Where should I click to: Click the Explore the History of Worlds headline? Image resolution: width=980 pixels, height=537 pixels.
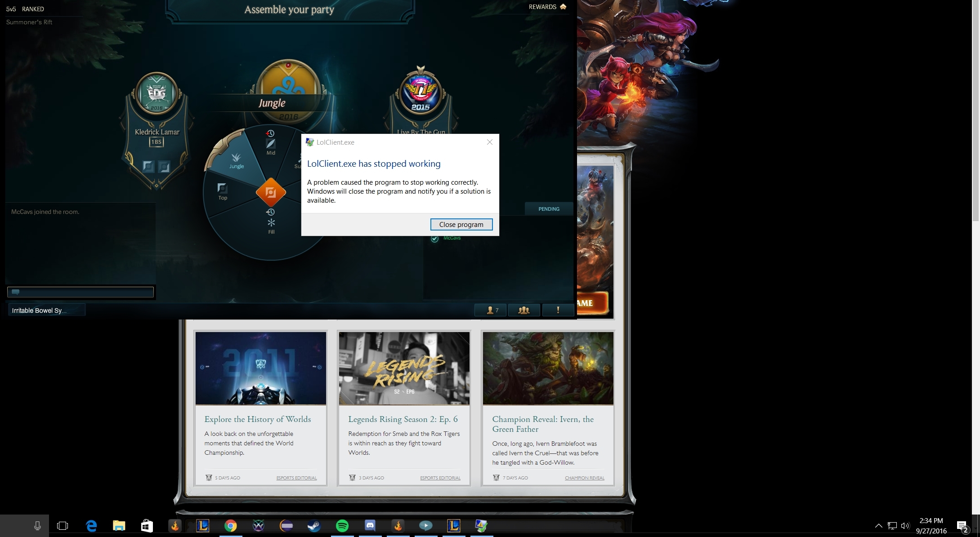pos(258,419)
